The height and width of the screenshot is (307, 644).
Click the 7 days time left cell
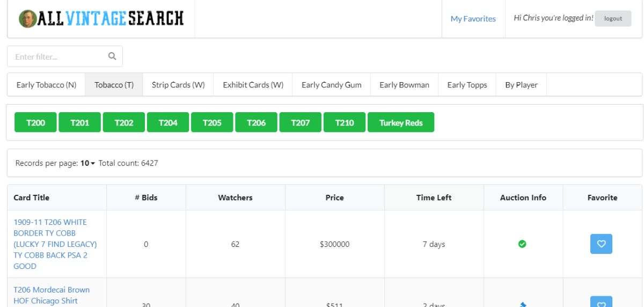pos(434,244)
